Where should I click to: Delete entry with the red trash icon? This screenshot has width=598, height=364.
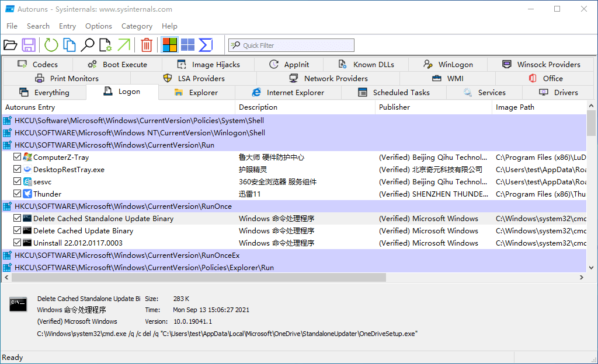pyautogui.click(x=147, y=45)
